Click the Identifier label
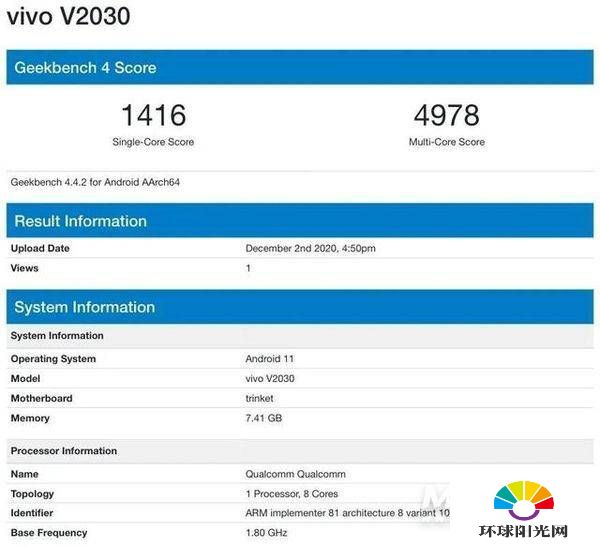Viewport: 600px width, 547px height. (32, 513)
